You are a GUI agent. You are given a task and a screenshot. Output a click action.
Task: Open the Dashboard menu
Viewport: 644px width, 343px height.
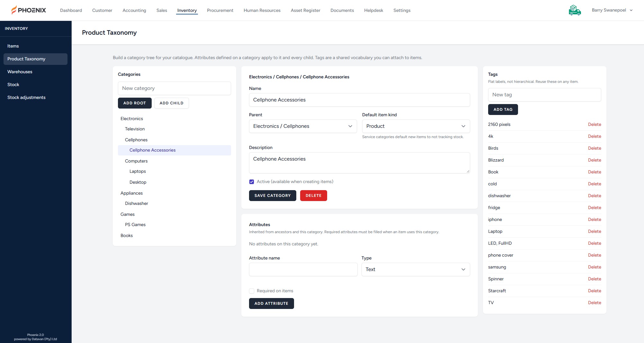(71, 10)
